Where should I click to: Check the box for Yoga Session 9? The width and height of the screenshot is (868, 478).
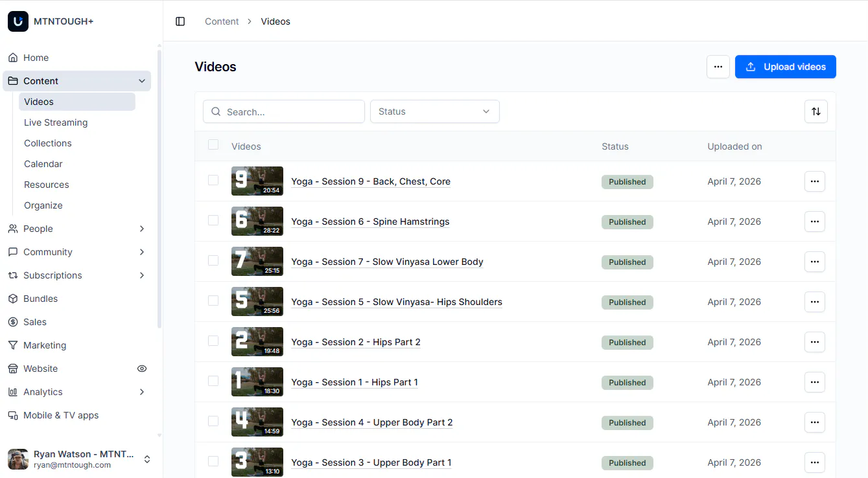tap(213, 180)
